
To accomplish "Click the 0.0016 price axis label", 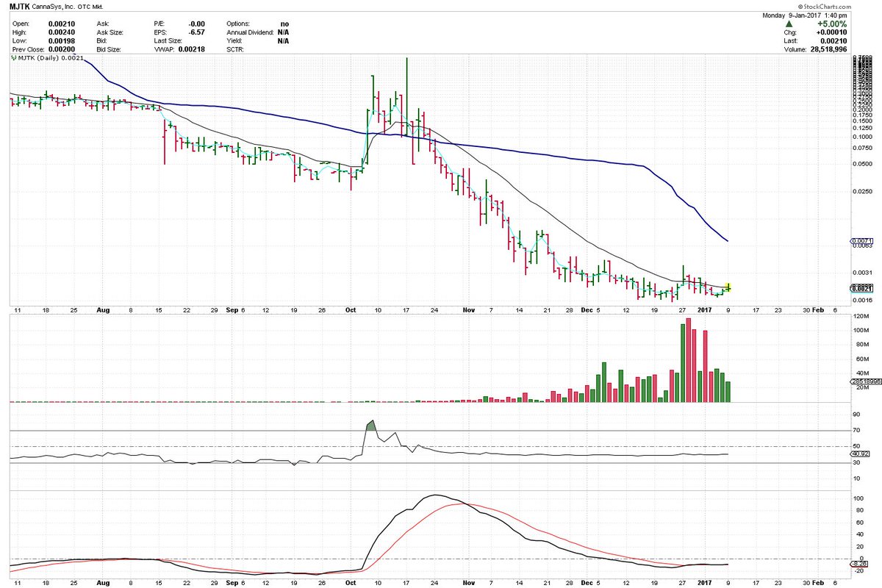I will pyautogui.click(x=861, y=299).
